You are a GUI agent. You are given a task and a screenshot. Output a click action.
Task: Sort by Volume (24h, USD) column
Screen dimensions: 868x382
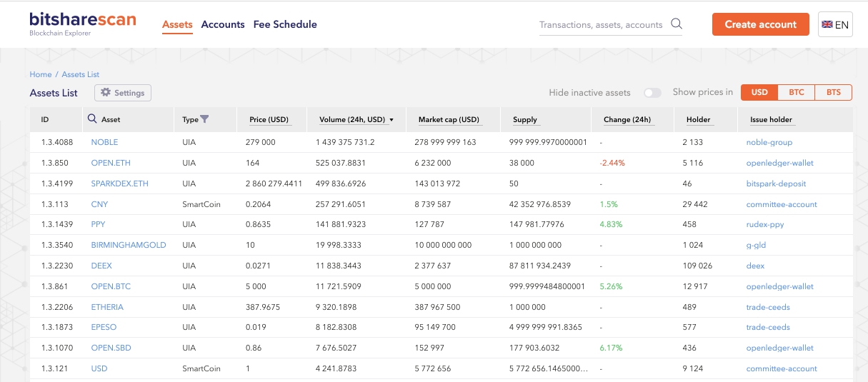[355, 119]
